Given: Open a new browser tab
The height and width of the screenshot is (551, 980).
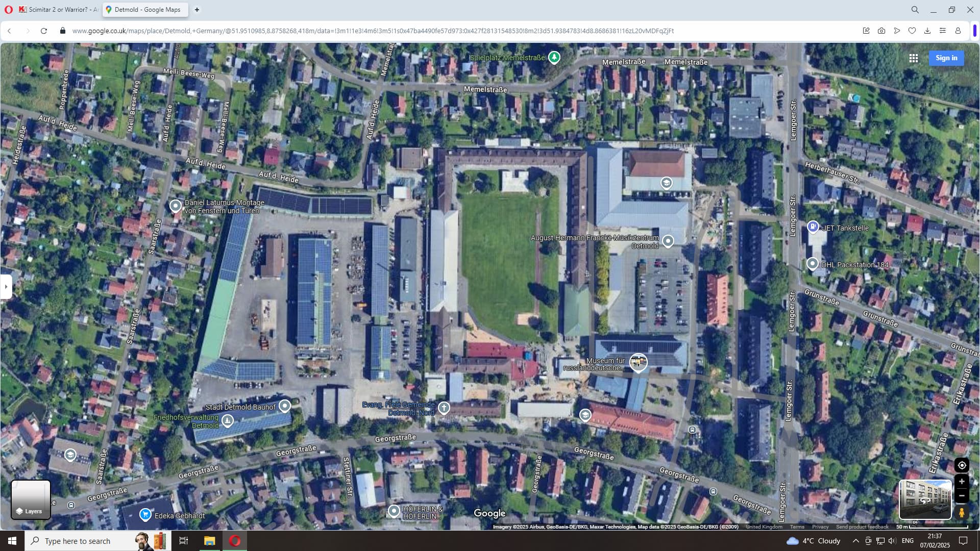Looking at the screenshot, I should [x=197, y=10].
